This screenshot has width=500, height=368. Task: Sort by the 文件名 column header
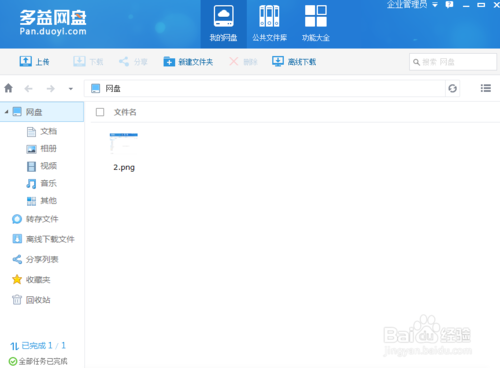[125, 112]
